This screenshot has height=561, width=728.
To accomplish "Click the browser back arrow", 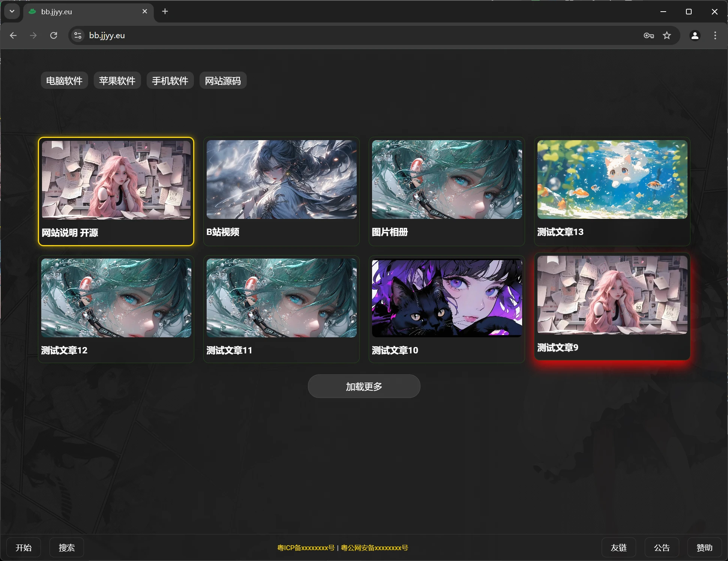I will 14,35.
